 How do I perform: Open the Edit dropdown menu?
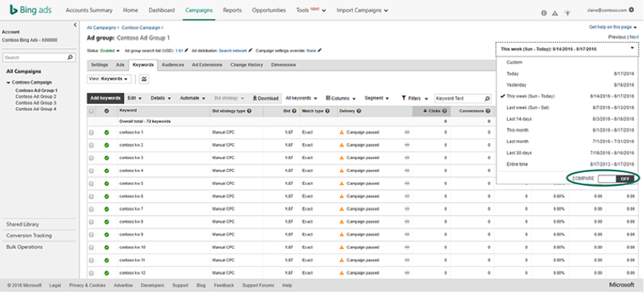(135, 98)
